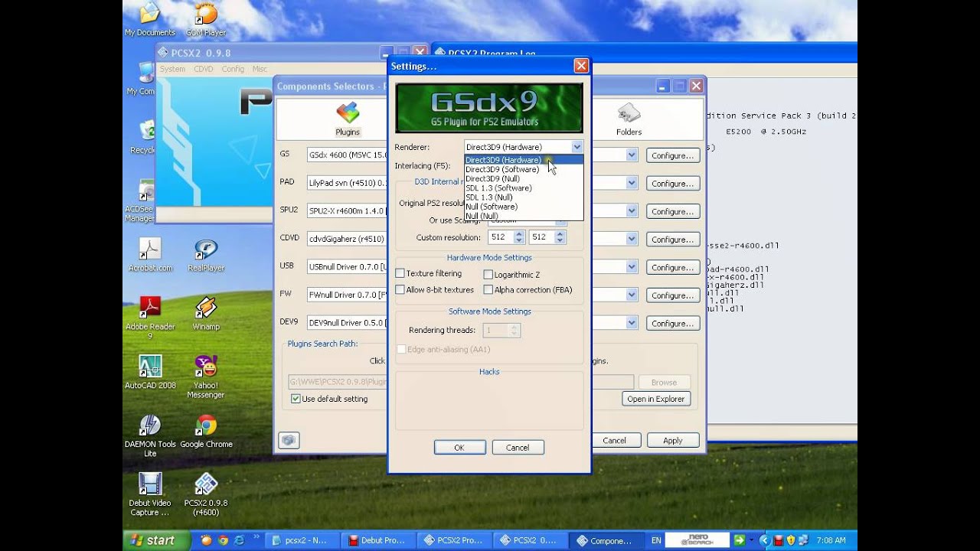Click Nero Search green arrow button
Image resolution: width=980 pixels, height=551 pixels.
[x=739, y=540]
